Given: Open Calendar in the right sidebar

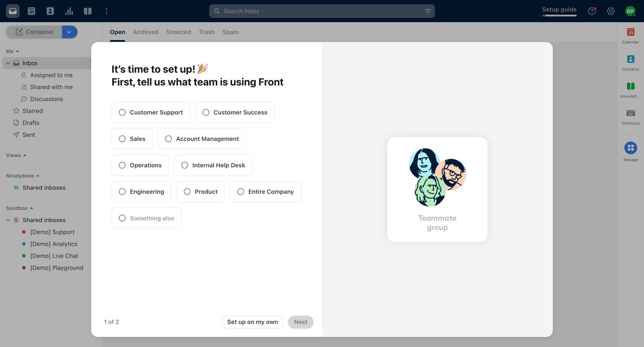Looking at the screenshot, I should coord(631,35).
